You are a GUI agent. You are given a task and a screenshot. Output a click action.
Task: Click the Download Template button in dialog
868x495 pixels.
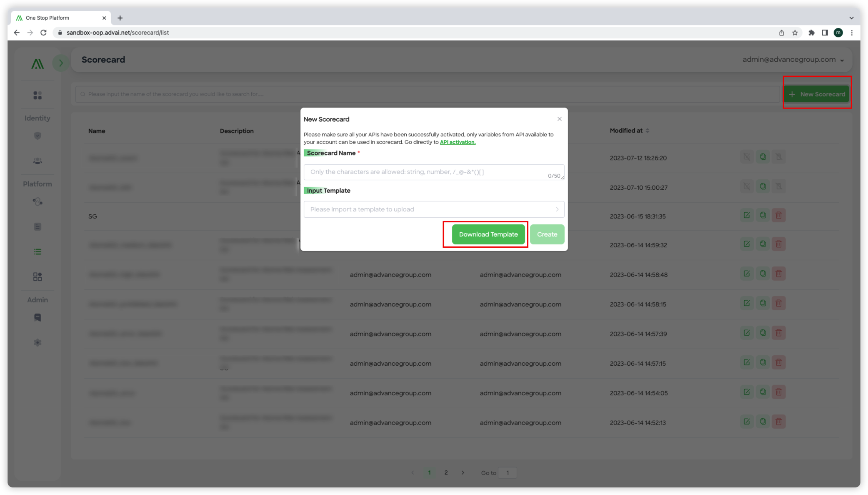click(488, 234)
